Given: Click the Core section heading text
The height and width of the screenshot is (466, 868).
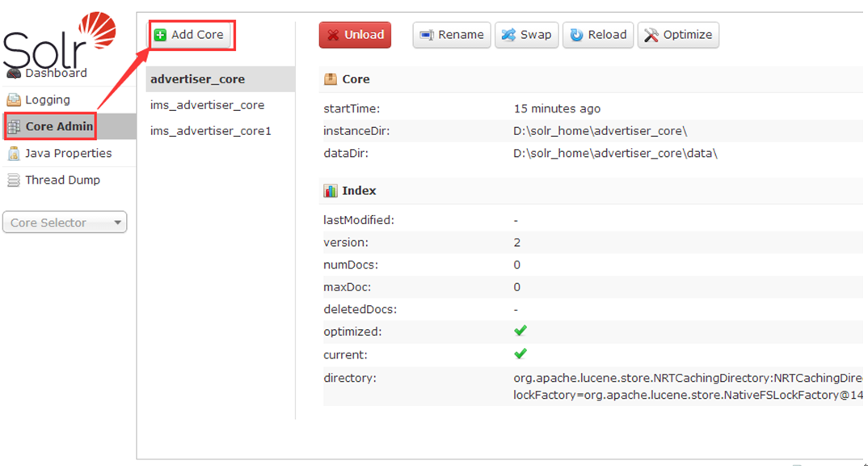Looking at the screenshot, I should (356, 79).
